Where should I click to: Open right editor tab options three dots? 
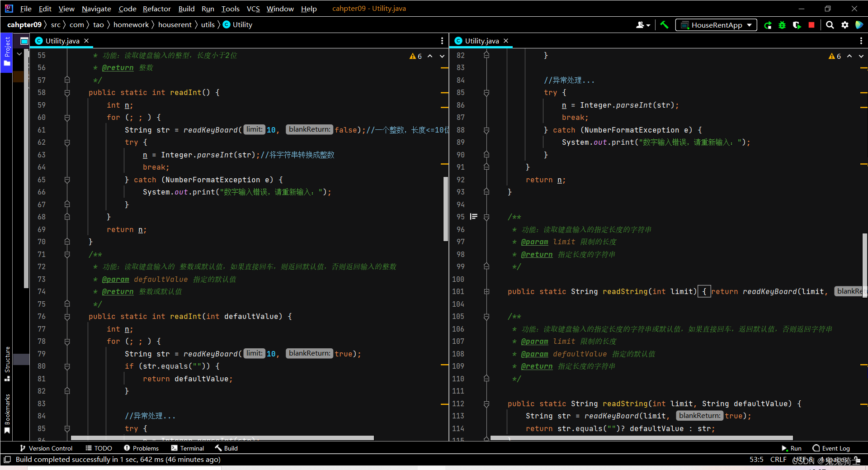tap(861, 41)
